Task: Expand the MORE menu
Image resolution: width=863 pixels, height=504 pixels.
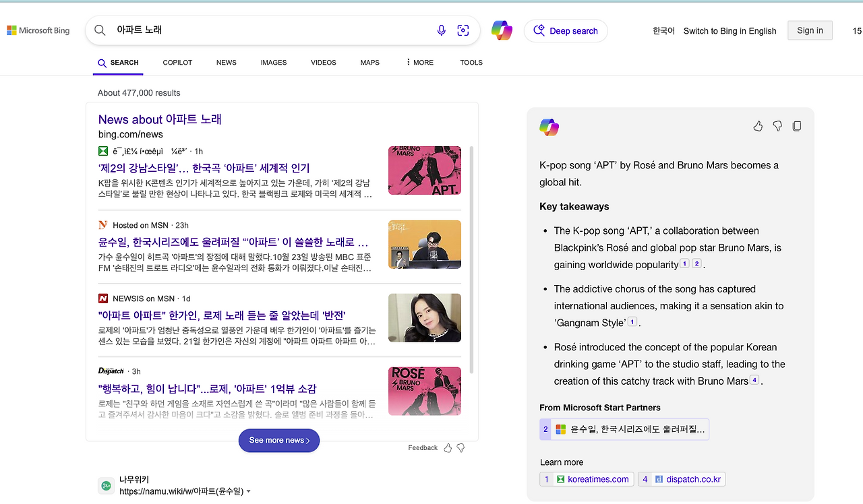Action: (419, 63)
